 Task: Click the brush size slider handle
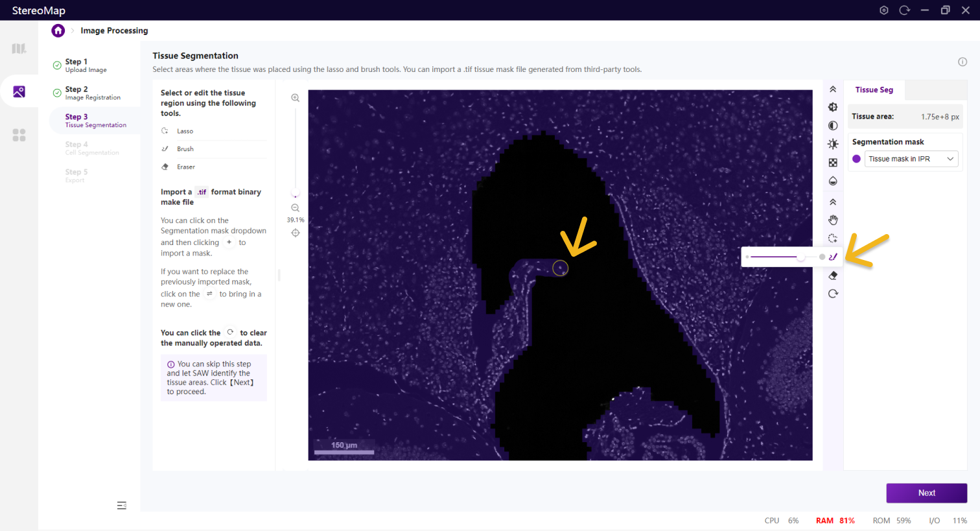[x=802, y=257]
